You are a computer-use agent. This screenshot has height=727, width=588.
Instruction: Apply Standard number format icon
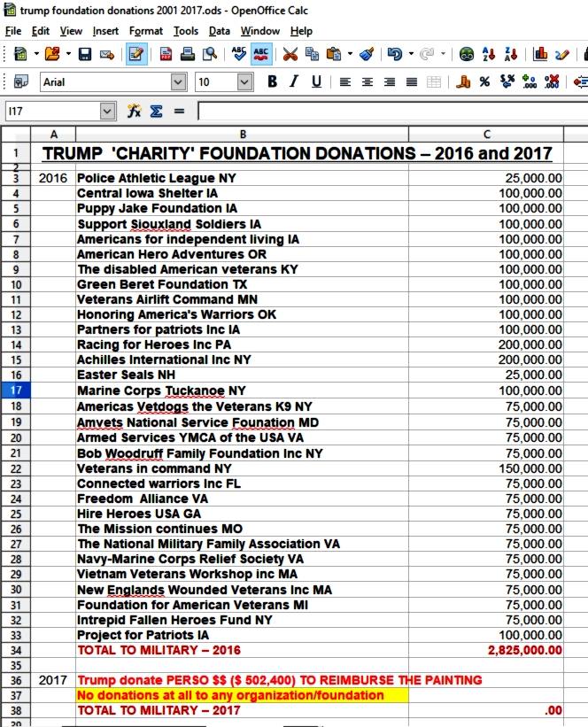tap(507, 82)
